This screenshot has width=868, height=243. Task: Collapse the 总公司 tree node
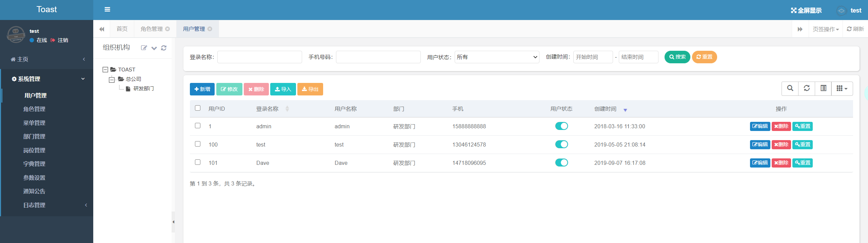(x=112, y=80)
